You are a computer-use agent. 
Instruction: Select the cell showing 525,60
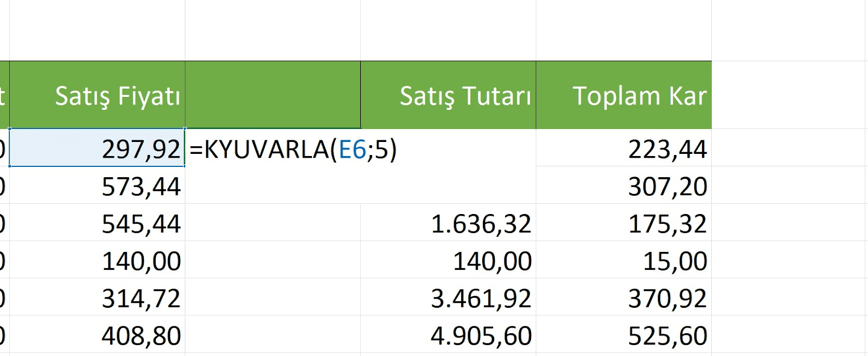(x=624, y=335)
